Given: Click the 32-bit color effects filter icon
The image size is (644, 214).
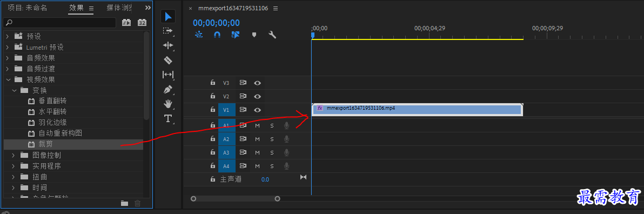Looking at the screenshot, I should point(142,23).
